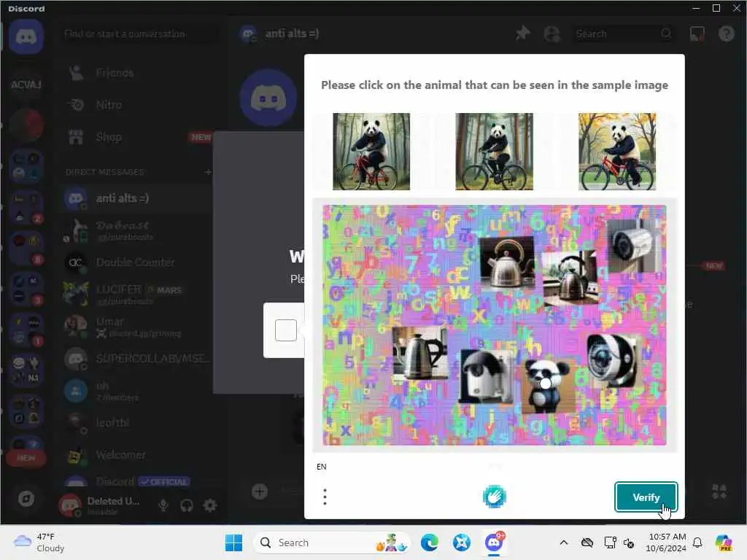Click the middle panda sample image

(494, 152)
